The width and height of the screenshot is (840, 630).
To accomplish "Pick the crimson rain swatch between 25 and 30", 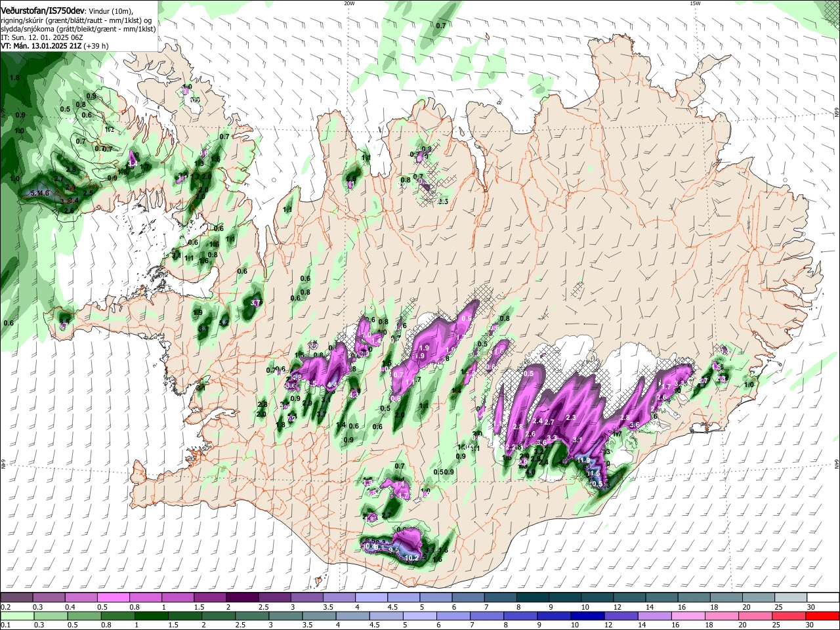I will 788,616.
